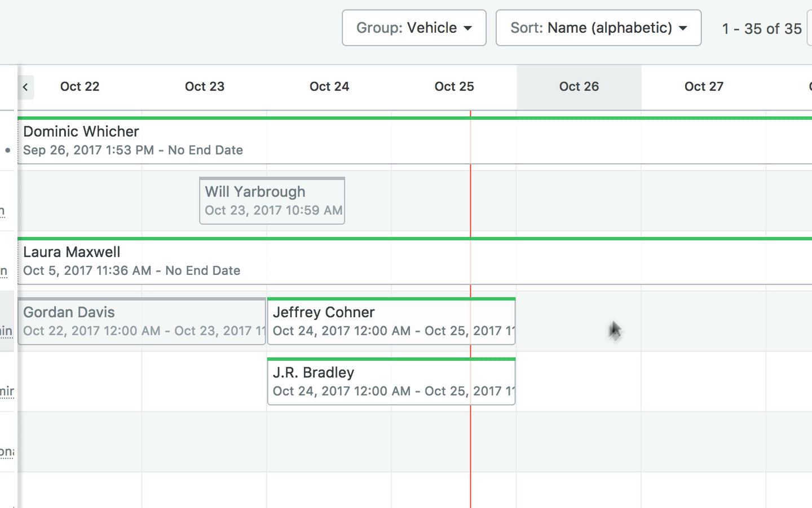Screen dimensions: 812x508
Task: Click the back chevron to scroll timeline left
Action: [25, 87]
